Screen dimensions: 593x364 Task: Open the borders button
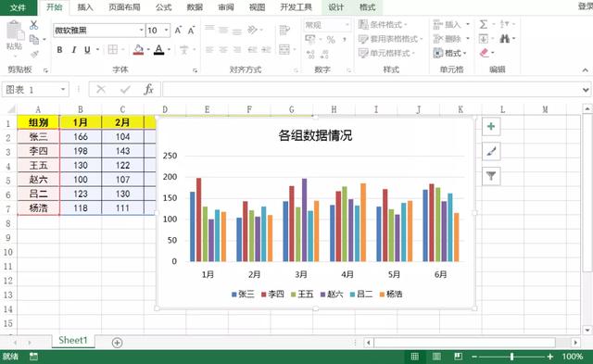(113, 49)
